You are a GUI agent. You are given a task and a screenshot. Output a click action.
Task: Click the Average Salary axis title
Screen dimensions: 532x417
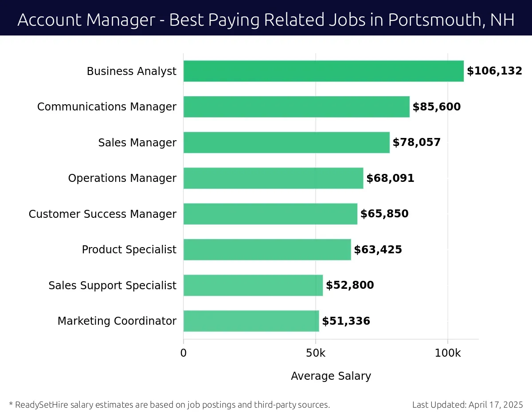(x=331, y=376)
